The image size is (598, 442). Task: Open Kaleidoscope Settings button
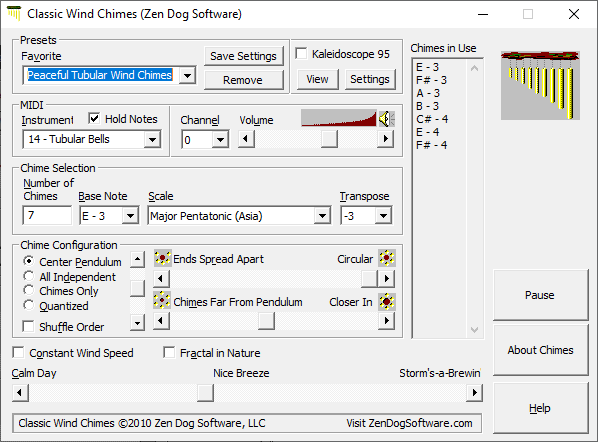click(x=370, y=79)
